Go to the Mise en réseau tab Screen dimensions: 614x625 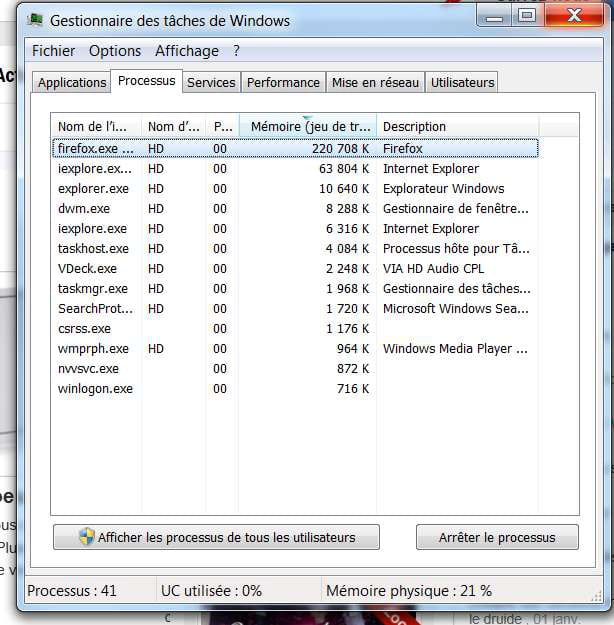pos(375,83)
